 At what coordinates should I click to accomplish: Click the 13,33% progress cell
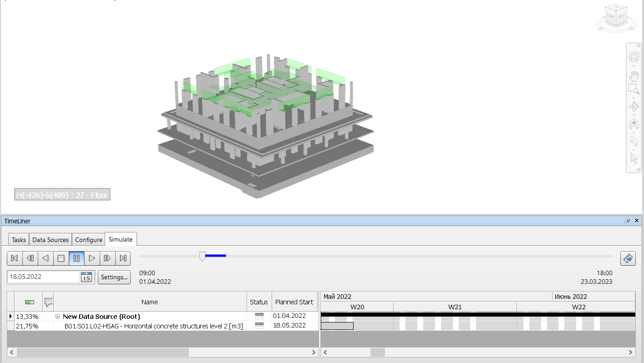click(x=28, y=316)
